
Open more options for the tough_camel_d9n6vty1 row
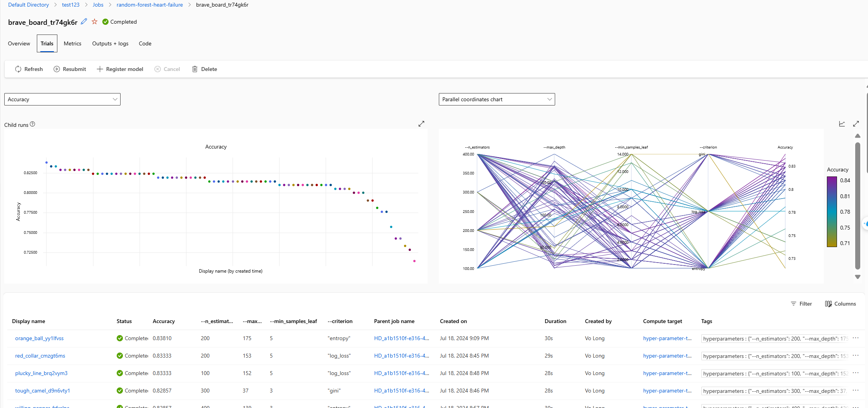[856, 391]
